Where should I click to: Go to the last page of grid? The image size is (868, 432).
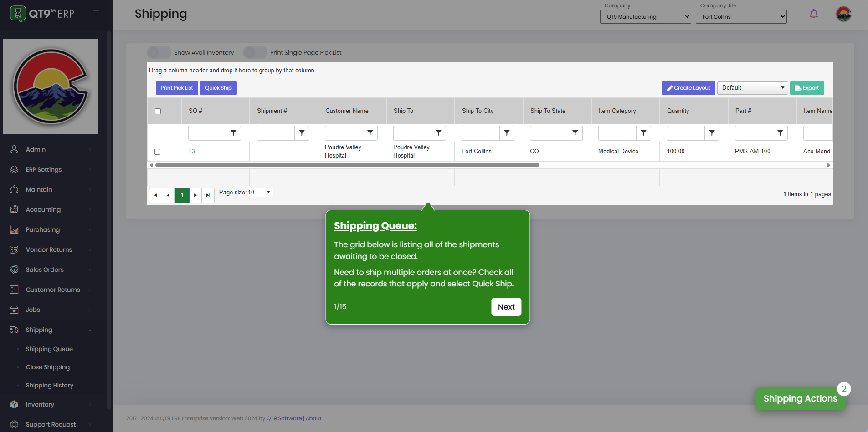[x=208, y=195]
